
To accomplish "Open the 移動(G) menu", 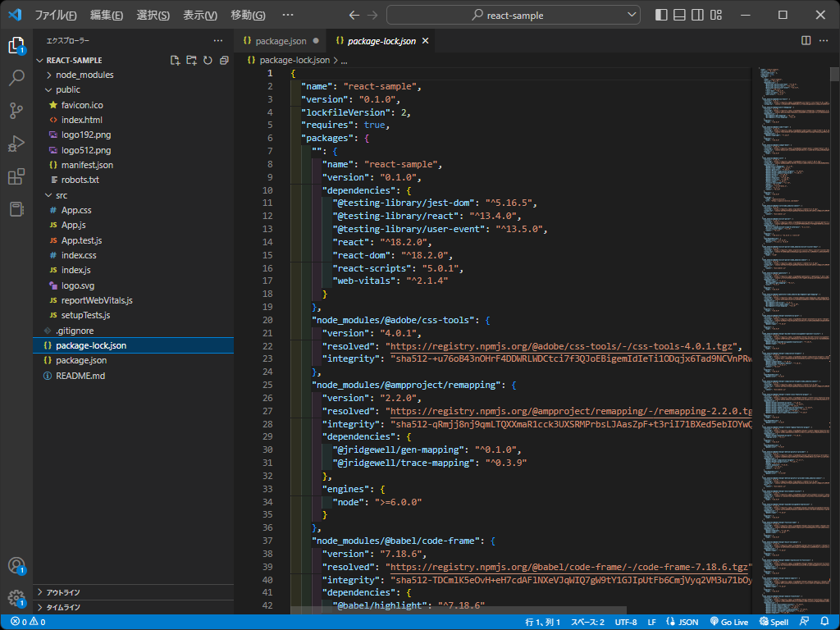I will [x=248, y=15].
